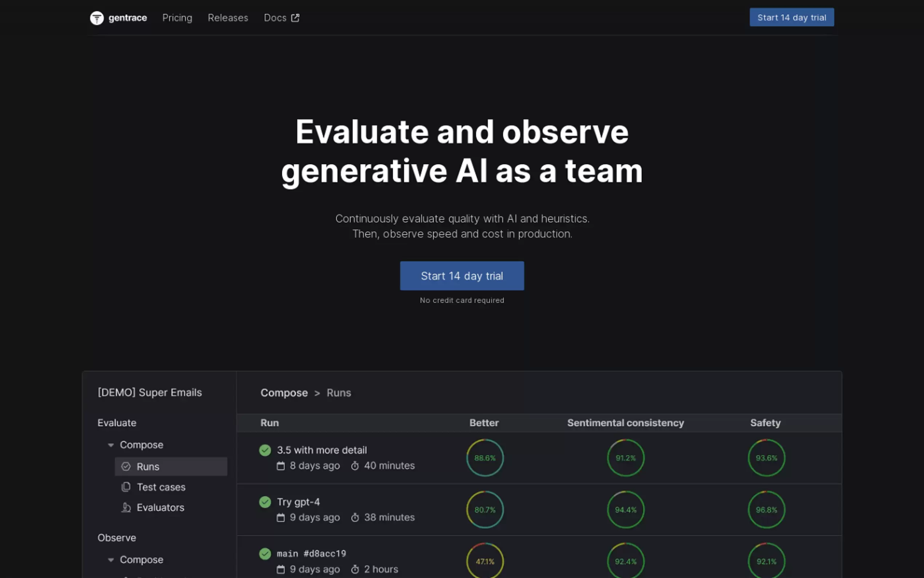924x578 pixels.
Task: Open the Docs link in navigation
Action: pyautogui.click(x=275, y=18)
